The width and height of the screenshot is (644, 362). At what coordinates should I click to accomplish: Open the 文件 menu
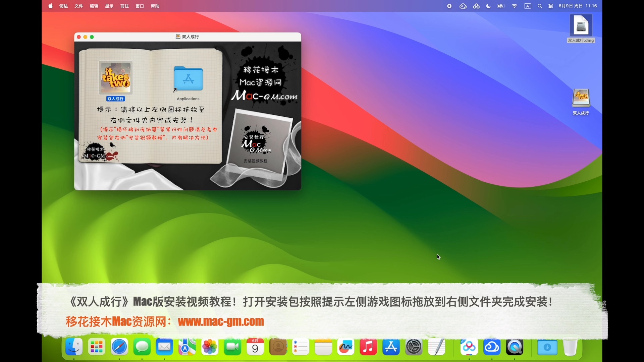point(79,6)
